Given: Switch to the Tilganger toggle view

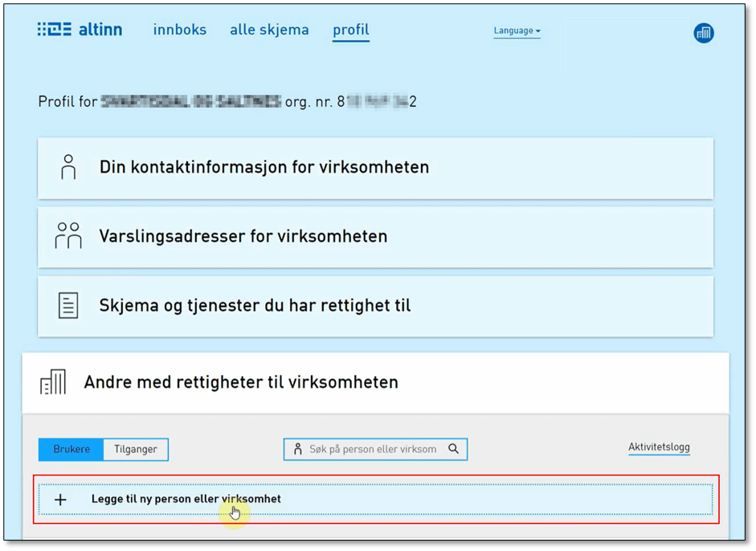Looking at the screenshot, I should [x=136, y=450].
